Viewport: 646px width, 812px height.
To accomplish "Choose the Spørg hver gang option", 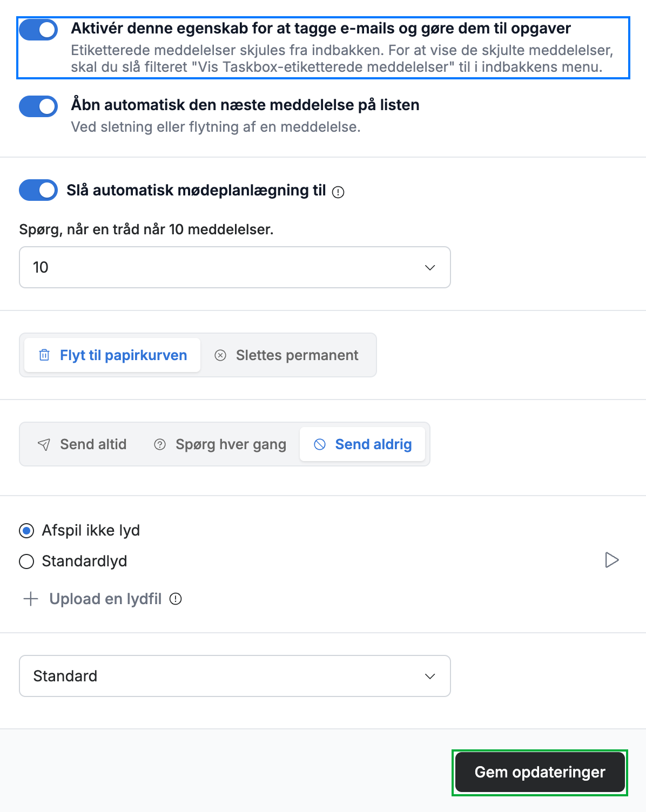I will [220, 444].
